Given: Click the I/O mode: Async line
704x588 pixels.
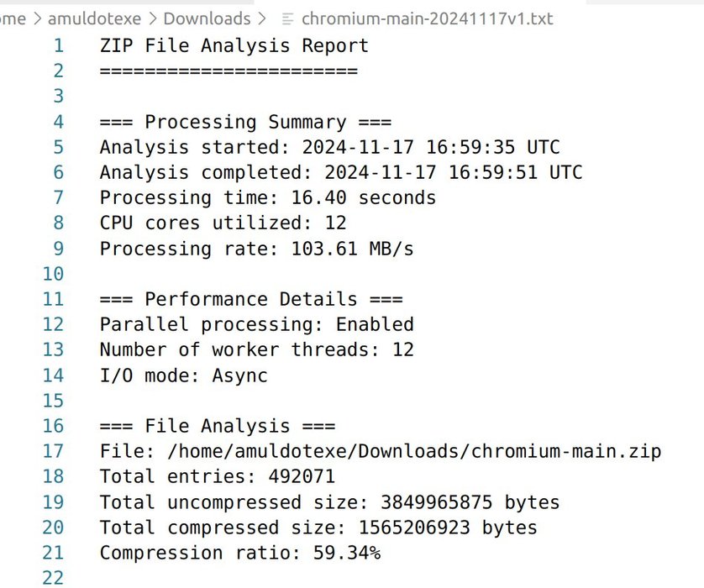Looking at the screenshot, I should tap(184, 375).
